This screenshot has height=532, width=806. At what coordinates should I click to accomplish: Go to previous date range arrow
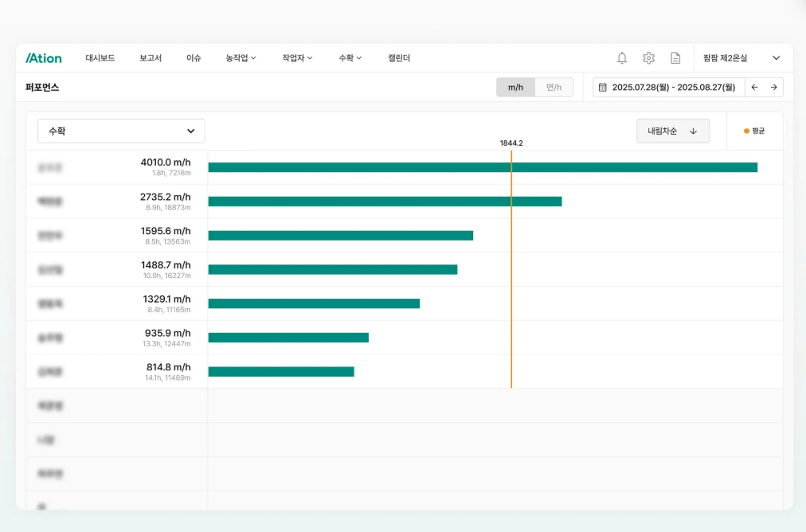tap(755, 88)
